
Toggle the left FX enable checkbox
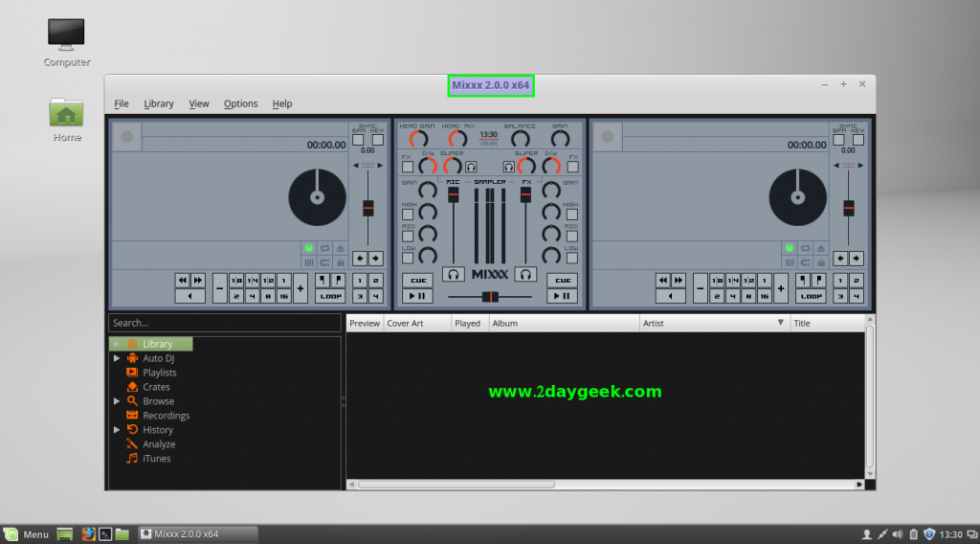[x=408, y=167]
